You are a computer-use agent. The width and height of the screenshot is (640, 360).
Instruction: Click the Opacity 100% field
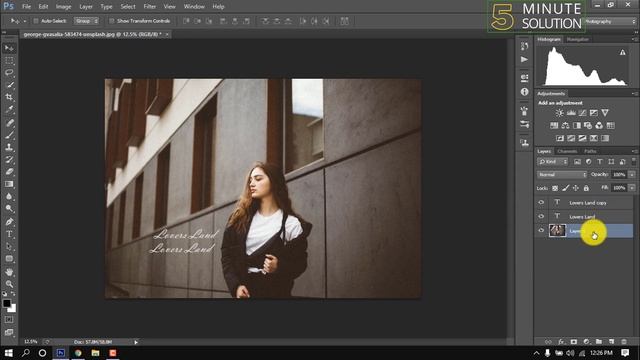619,175
